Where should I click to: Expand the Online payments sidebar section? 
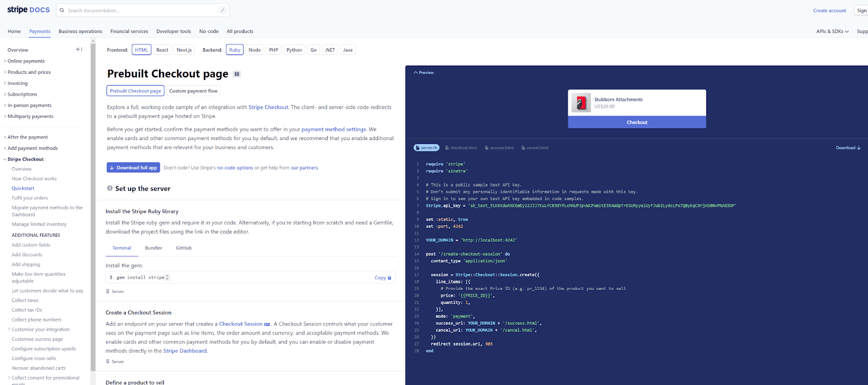[5, 61]
